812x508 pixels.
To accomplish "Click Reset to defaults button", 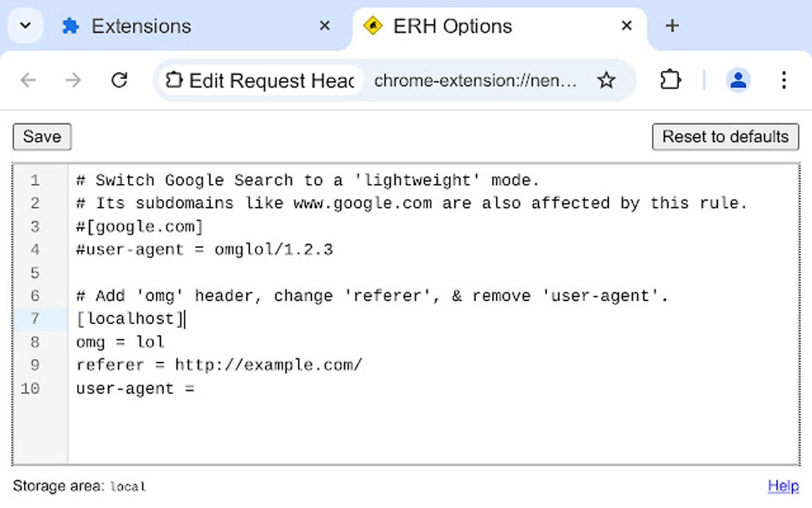I will coord(725,137).
